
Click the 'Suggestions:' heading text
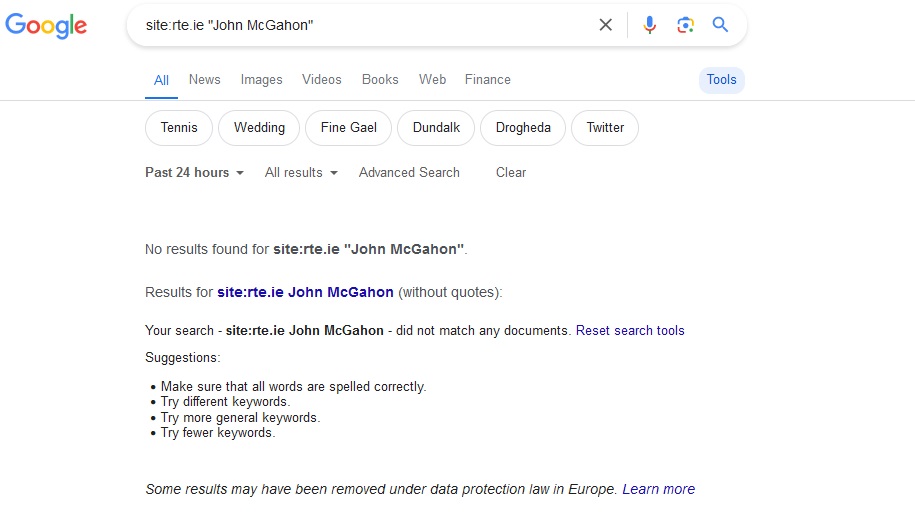[183, 358]
